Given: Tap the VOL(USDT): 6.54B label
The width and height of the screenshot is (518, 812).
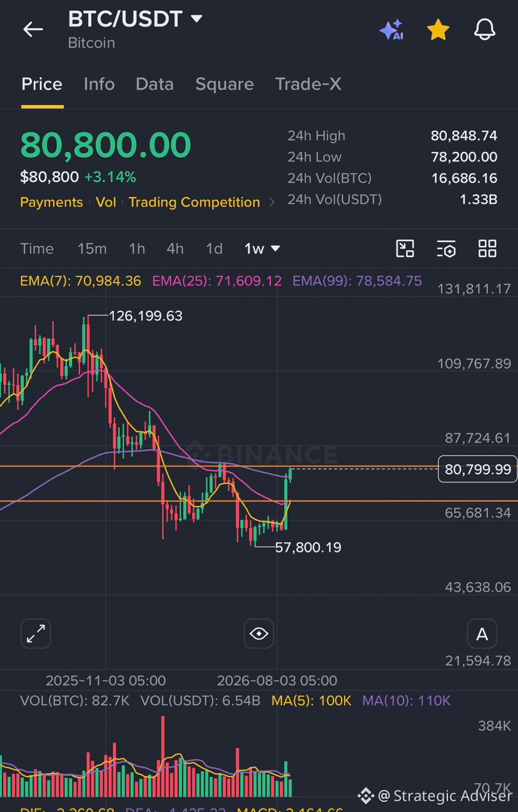Looking at the screenshot, I should [x=200, y=701].
